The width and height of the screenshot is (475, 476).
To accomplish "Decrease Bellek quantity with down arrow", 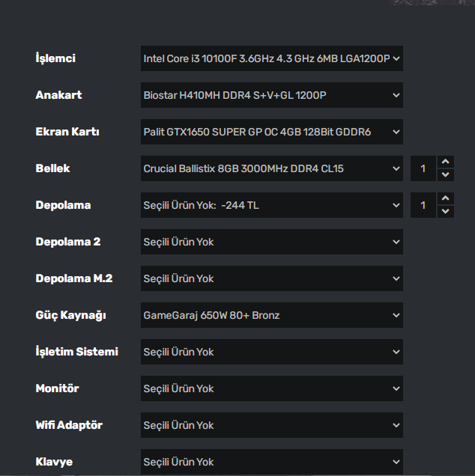I will (446, 175).
